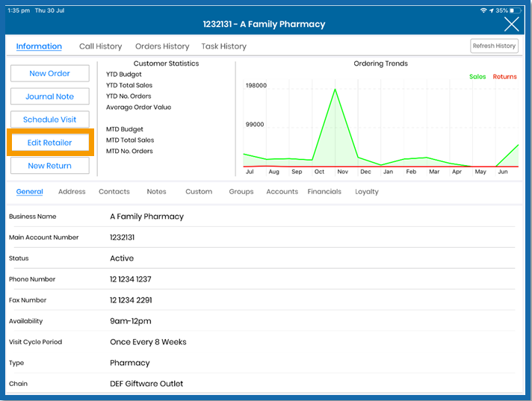Click the Schedule Visit button

click(x=50, y=119)
